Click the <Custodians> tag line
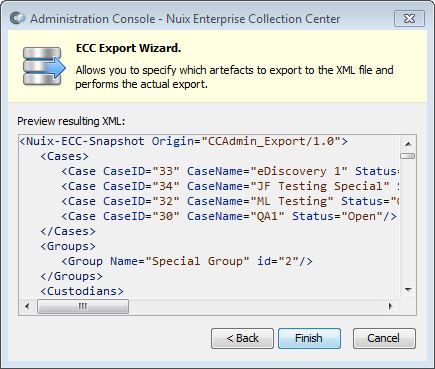 pyautogui.click(x=82, y=291)
